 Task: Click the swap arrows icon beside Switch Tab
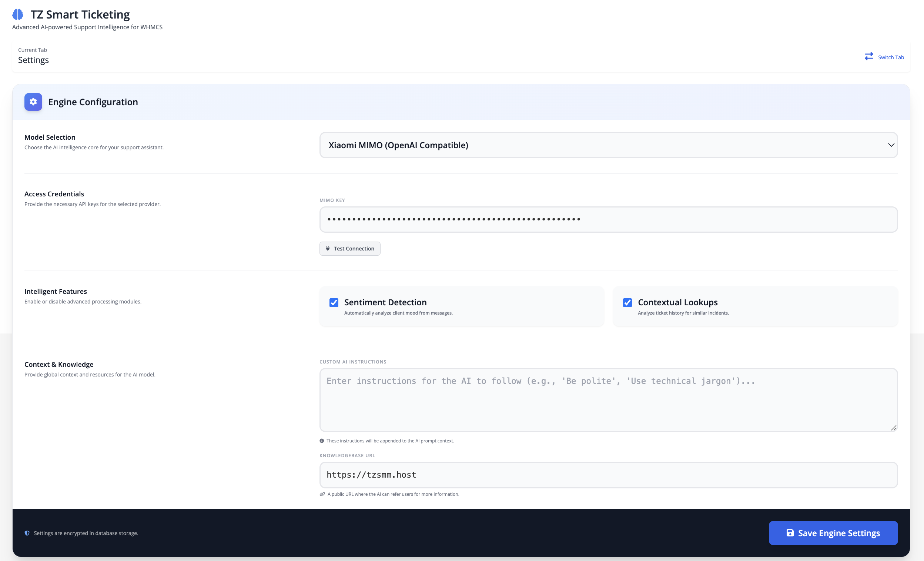point(870,57)
